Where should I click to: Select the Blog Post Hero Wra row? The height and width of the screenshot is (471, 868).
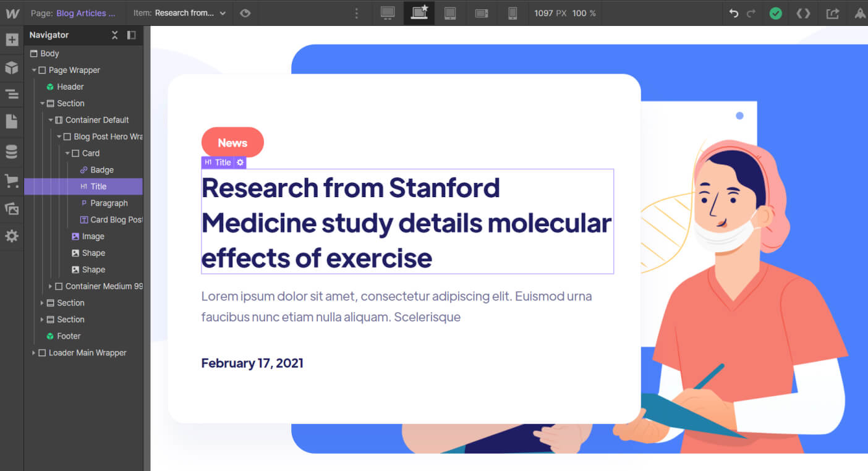(83, 137)
